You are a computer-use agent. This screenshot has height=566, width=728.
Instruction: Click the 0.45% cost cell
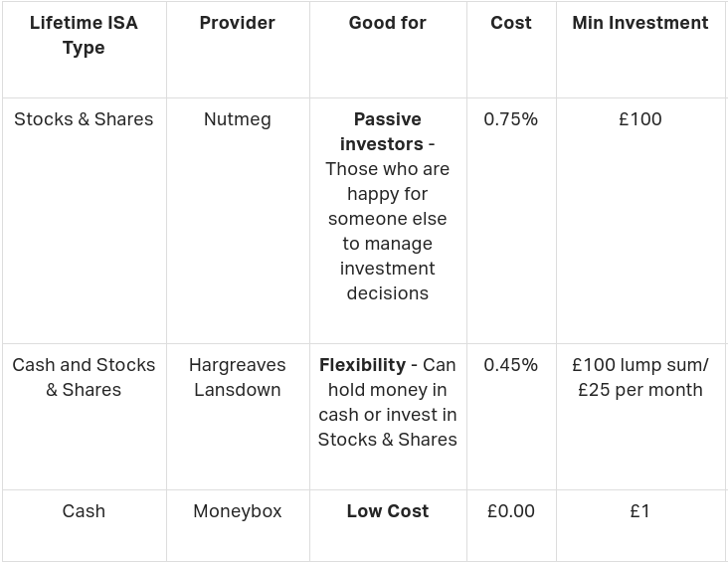point(511,365)
